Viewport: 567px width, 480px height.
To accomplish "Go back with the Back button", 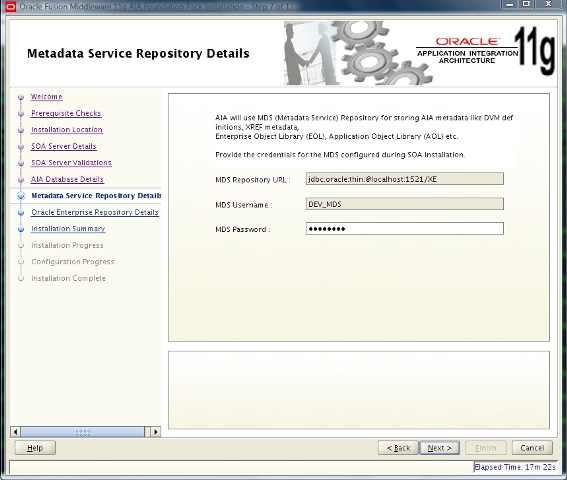I will pos(398,448).
